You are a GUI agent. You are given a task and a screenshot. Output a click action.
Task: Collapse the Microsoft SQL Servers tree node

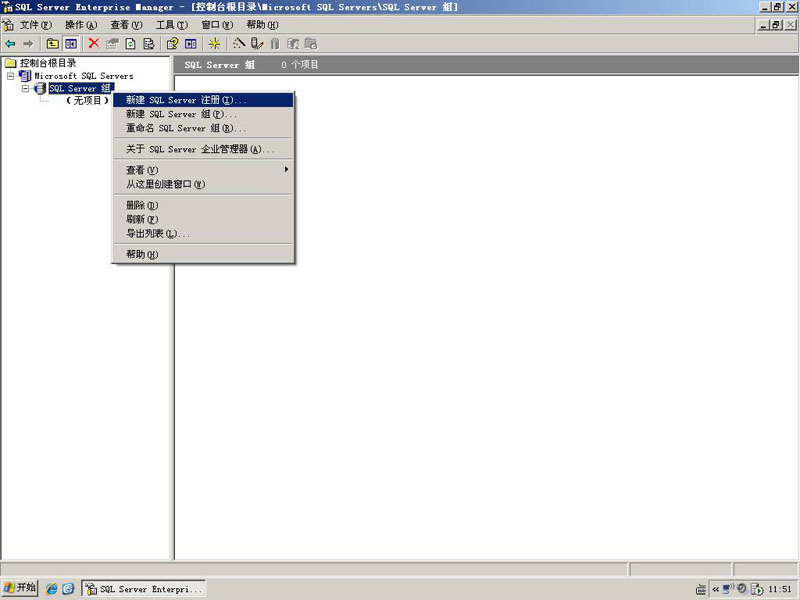[x=11, y=76]
